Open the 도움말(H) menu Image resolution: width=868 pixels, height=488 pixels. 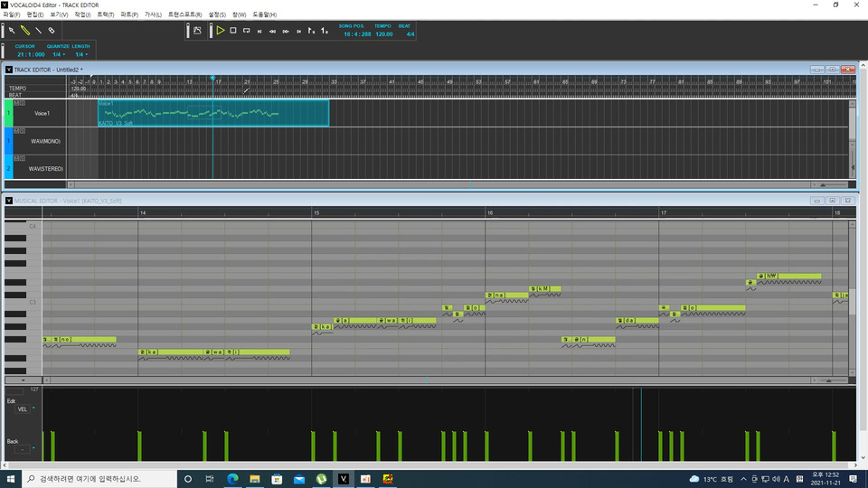coord(265,14)
